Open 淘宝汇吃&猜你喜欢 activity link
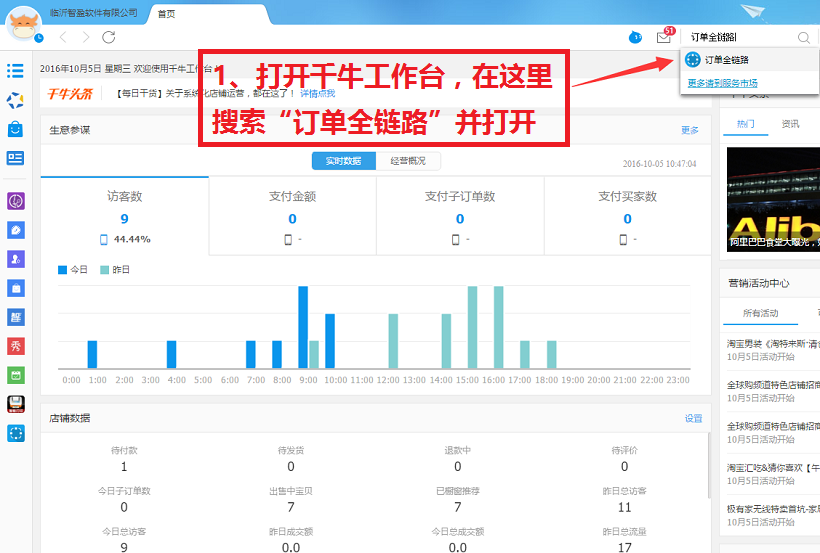This screenshot has width=820, height=553. tap(773, 468)
